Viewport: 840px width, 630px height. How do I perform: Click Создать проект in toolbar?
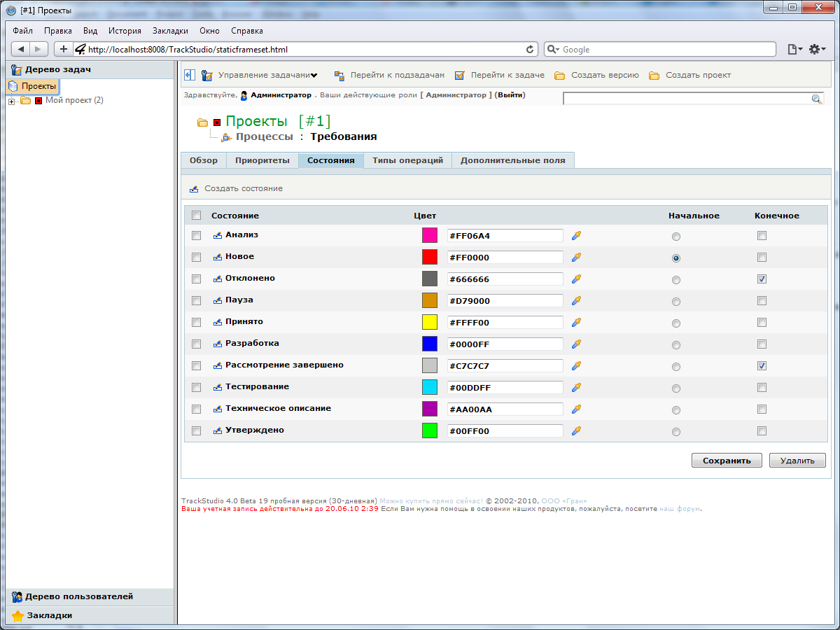[698, 75]
